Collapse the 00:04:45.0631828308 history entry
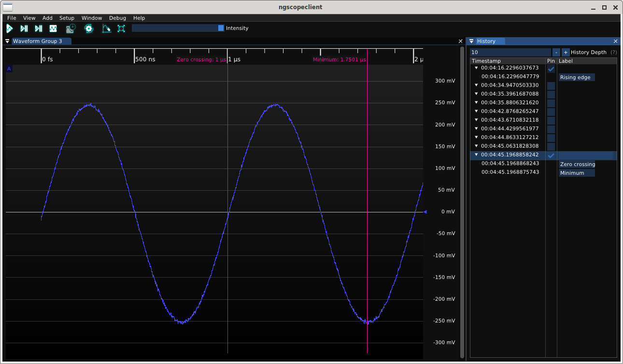This screenshot has width=623, height=364. [477, 146]
